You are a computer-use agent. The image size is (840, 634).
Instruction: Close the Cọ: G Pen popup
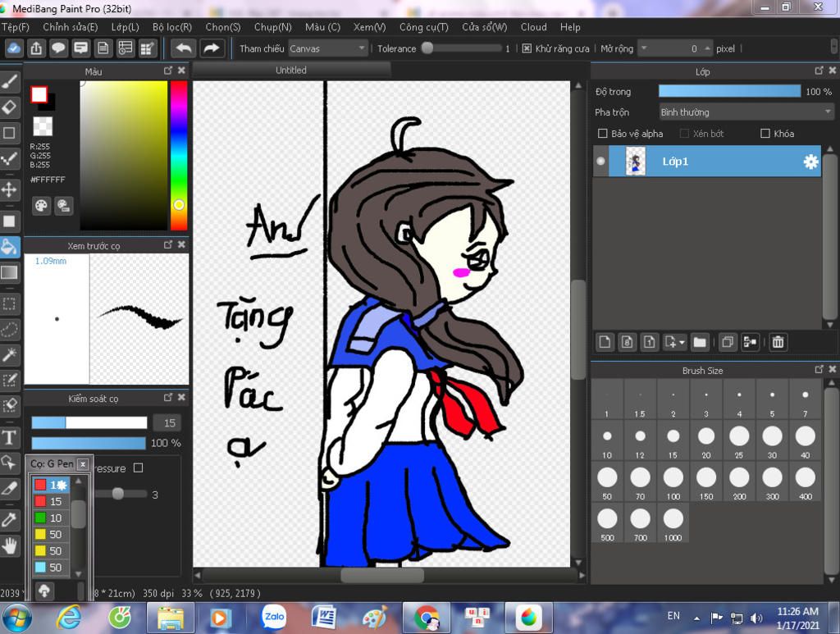[83, 464]
